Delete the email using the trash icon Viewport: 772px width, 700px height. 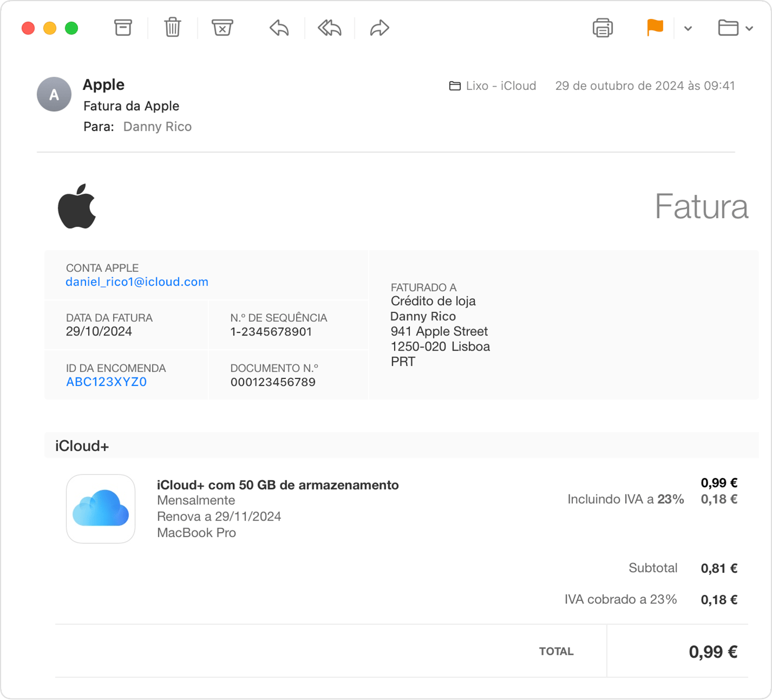(x=172, y=27)
